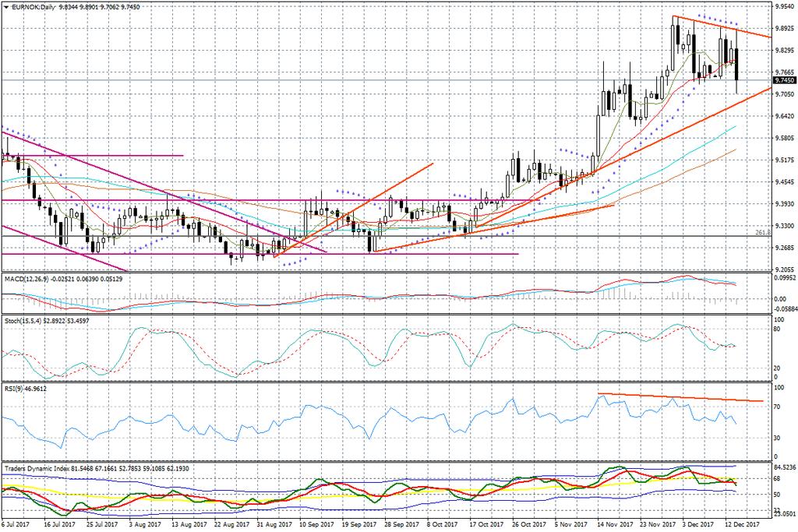798x532 pixels.
Task: Click the 9.5805 price axis value
Action: 784,139
